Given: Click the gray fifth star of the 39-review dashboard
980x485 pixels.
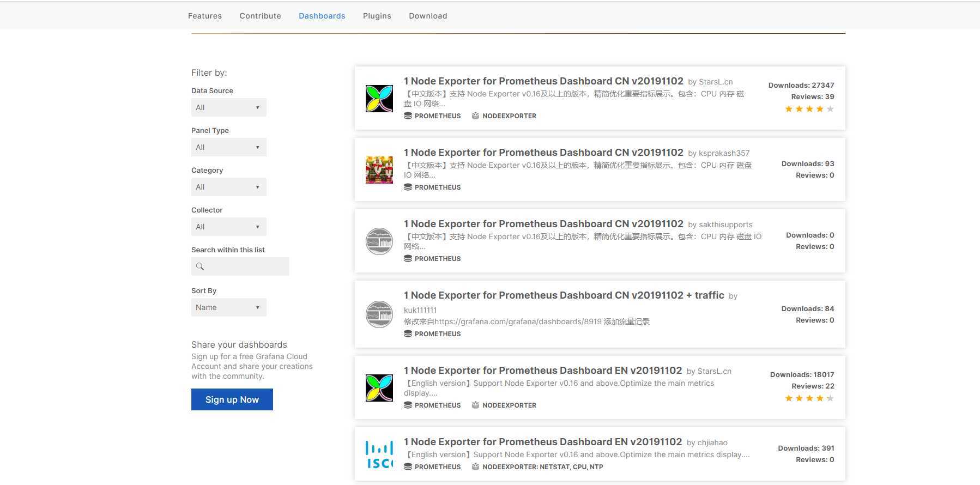Looking at the screenshot, I should 830,109.
